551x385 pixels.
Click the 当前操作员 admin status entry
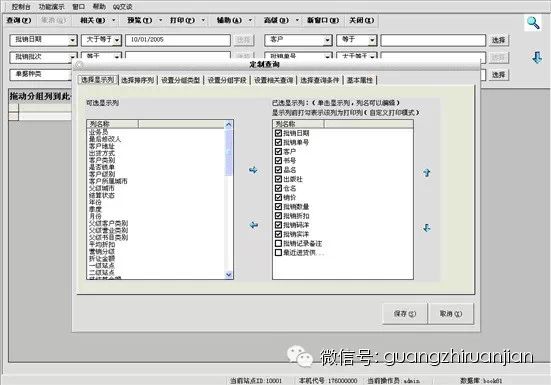(x=393, y=380)
